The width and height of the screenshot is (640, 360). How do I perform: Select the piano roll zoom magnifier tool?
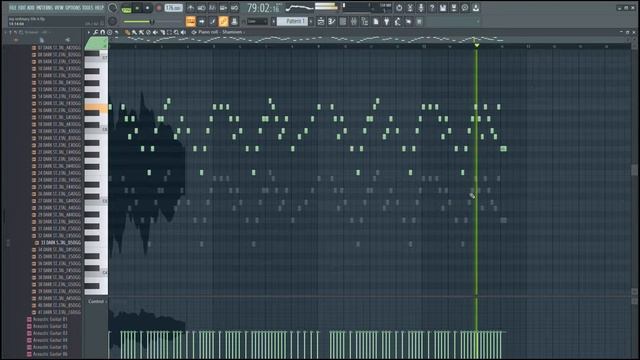coord(176,32)
